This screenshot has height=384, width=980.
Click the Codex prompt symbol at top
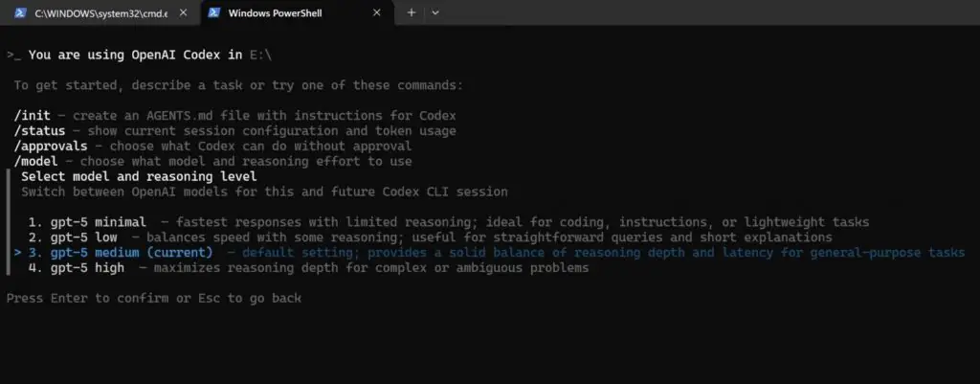point(12,56)
